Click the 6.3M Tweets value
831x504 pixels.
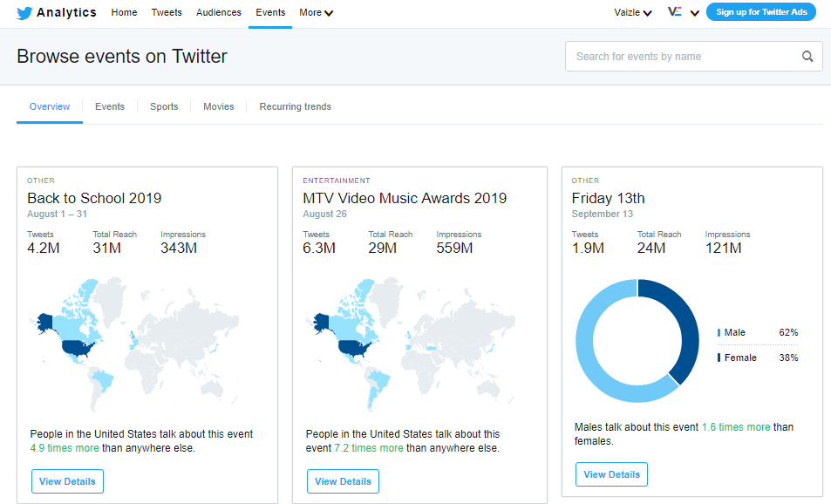coord(319,248)
